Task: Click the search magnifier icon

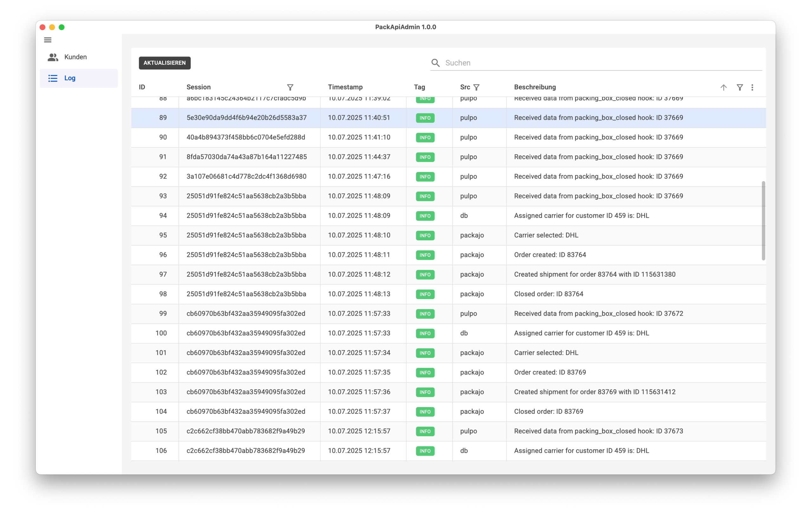Action: (x=435, y=63)
